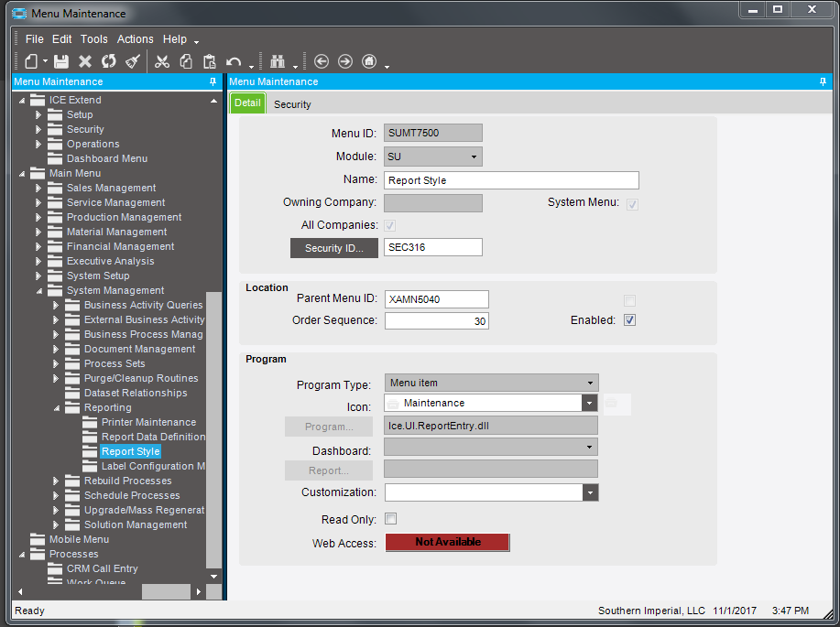
Task: Click the Refresh arrows toolbar icon
Action: [109, 61]
